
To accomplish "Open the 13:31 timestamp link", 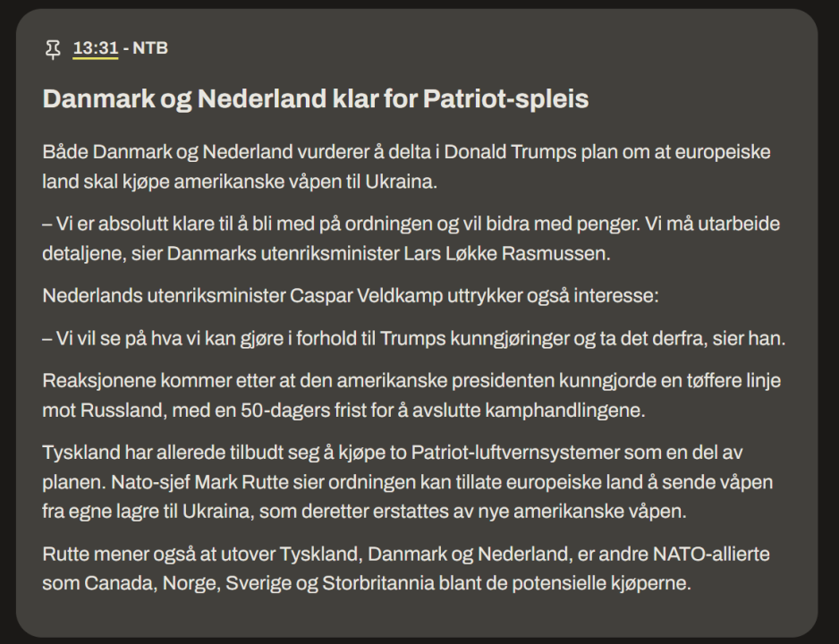I will click(95, 48).
